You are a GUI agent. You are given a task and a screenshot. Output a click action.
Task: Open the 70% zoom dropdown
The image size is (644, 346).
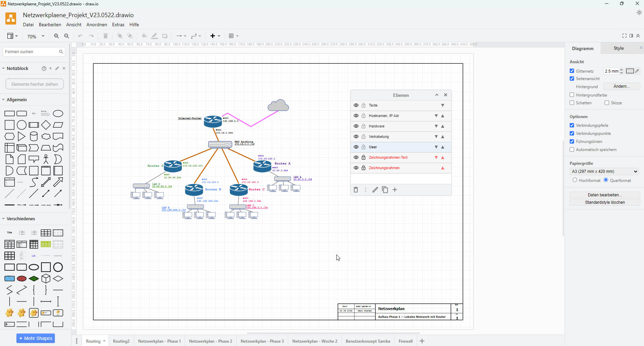coord(36,36)
